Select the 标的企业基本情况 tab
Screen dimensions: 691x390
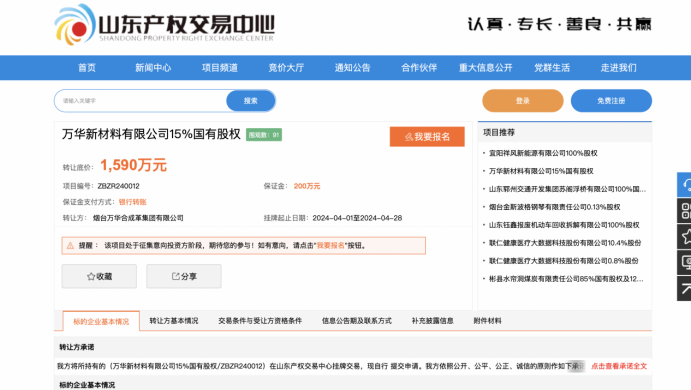(101, 321)
